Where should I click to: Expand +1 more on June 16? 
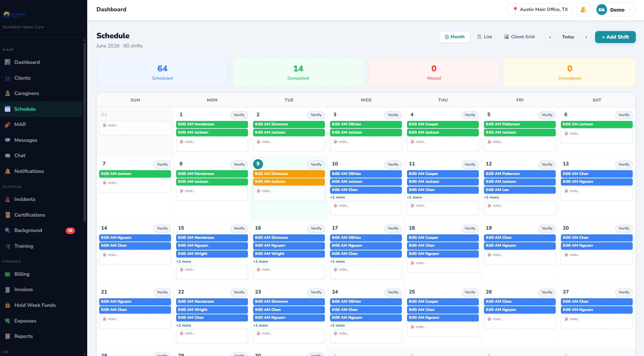point(260,261)
